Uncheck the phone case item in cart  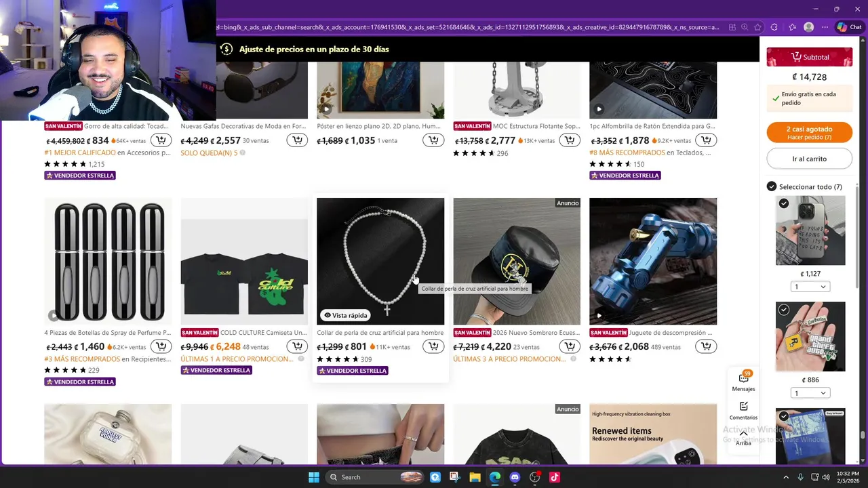[784, 203]
